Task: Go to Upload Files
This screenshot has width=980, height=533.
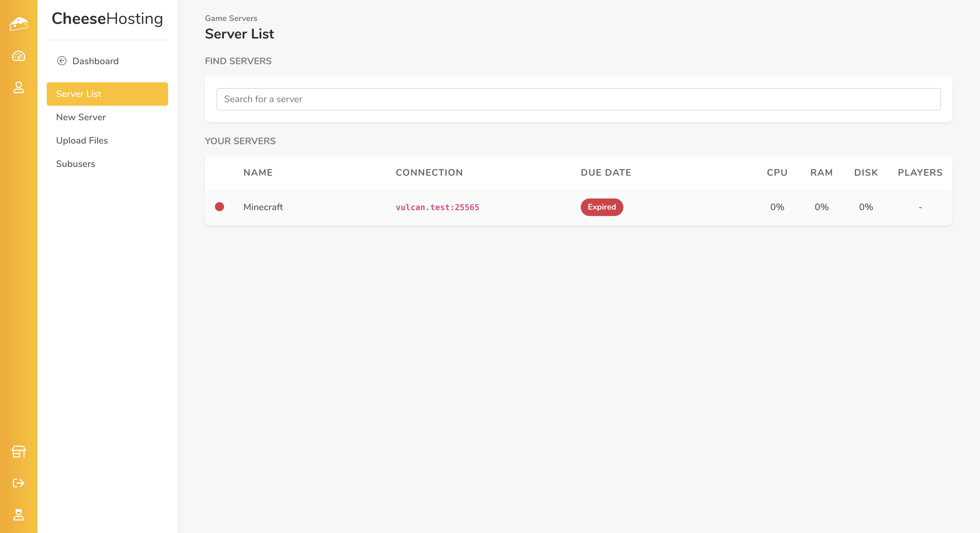Action: pyautogui.click(x=82, y=140)
